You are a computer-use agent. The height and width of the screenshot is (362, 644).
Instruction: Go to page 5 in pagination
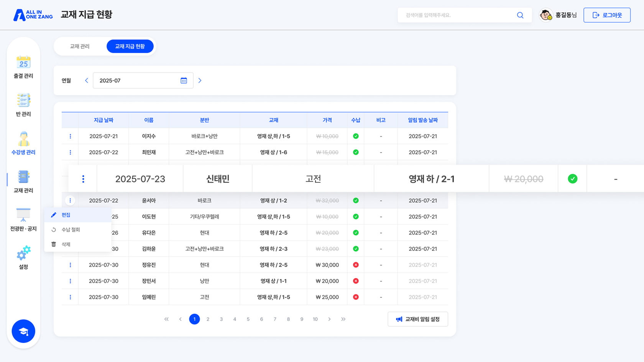pyautogui.click(x=248, y=319)
